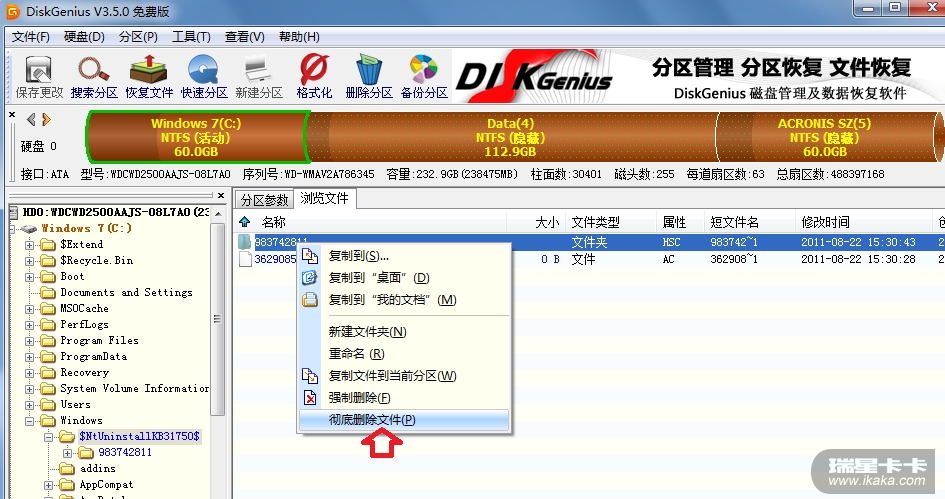Click the 3629085 file icon in list
The width and height of the screenshot is (945, 499).
point(245,259)
